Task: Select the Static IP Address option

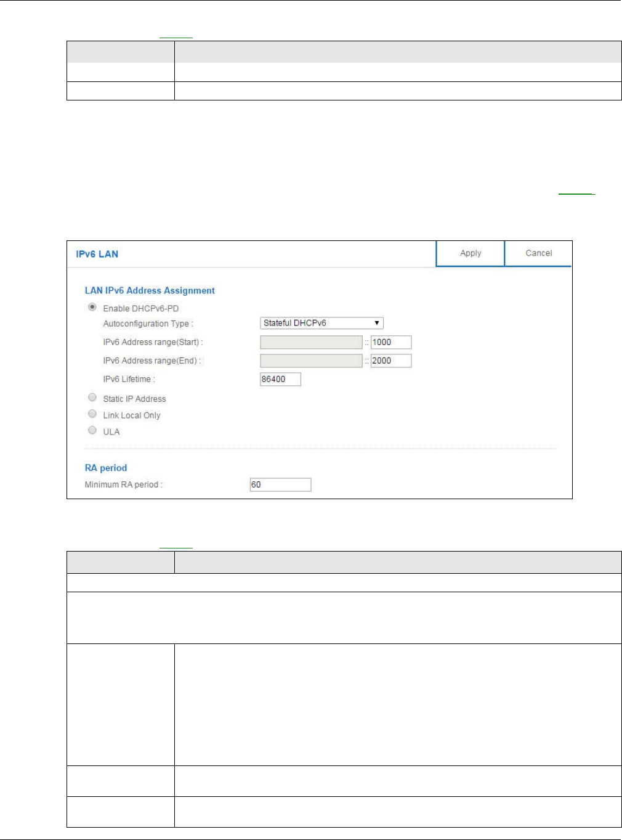Action: pos(92,398)
